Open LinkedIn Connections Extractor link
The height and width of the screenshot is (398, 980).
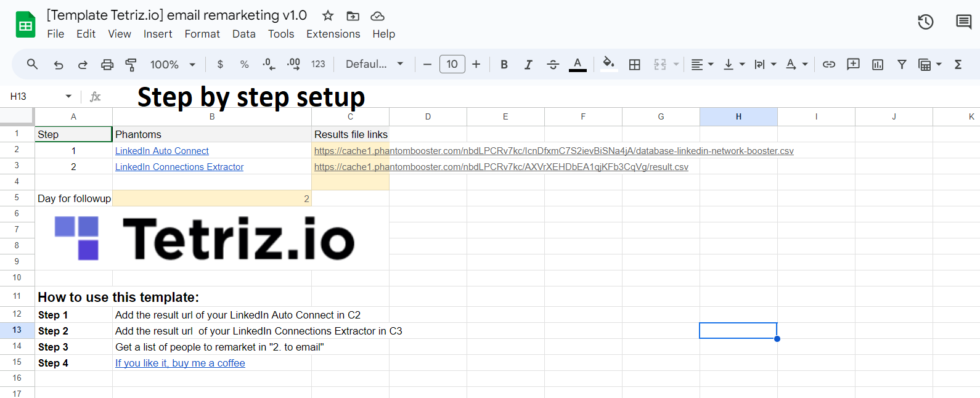[x=179, y=167]
